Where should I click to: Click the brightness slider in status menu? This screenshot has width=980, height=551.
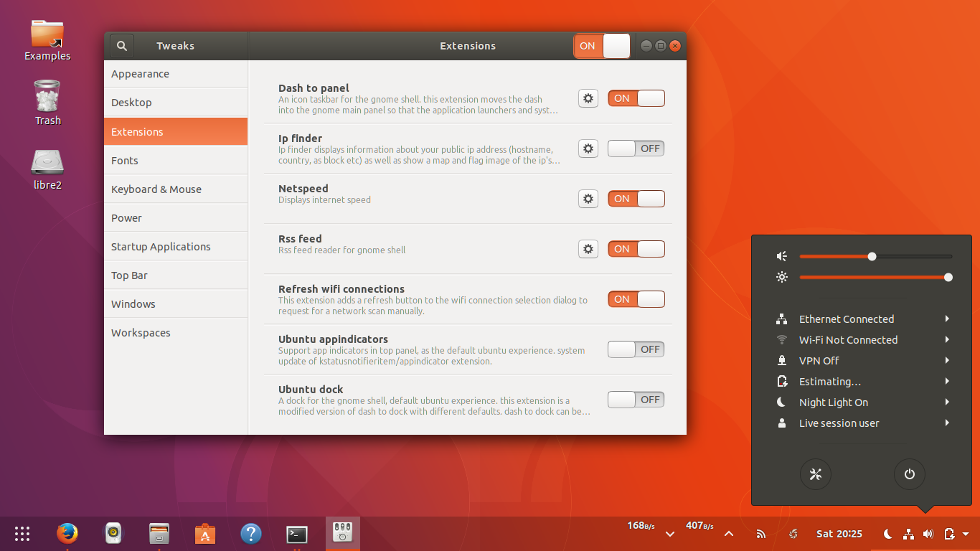[x=876, y=277]
